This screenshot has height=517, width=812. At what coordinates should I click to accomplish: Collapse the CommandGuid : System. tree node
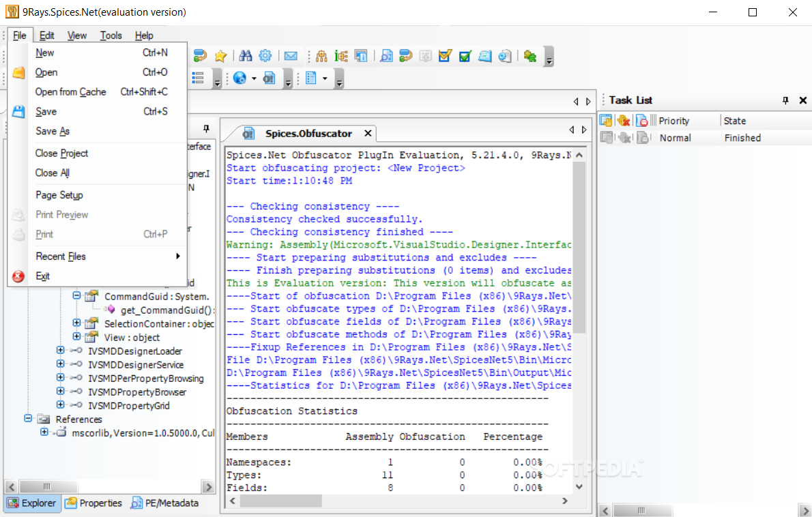click(76, 295)
